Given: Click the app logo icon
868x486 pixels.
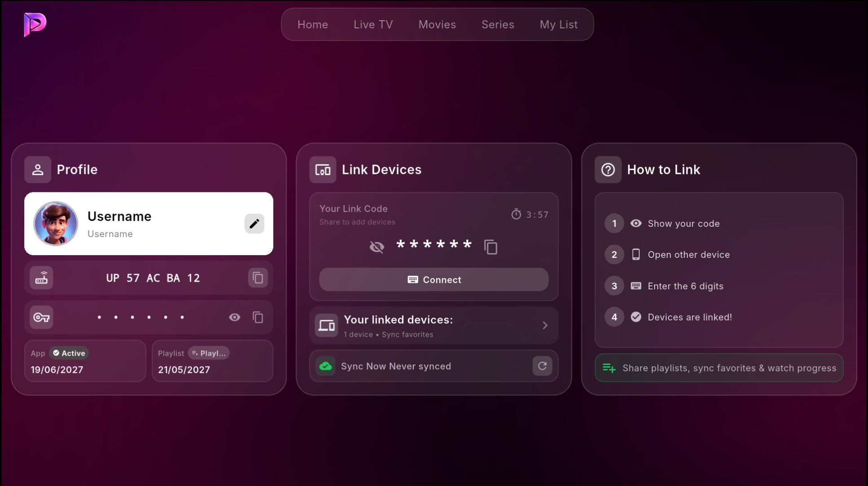Looking at the screenshot, I should (x=35, y=24).
